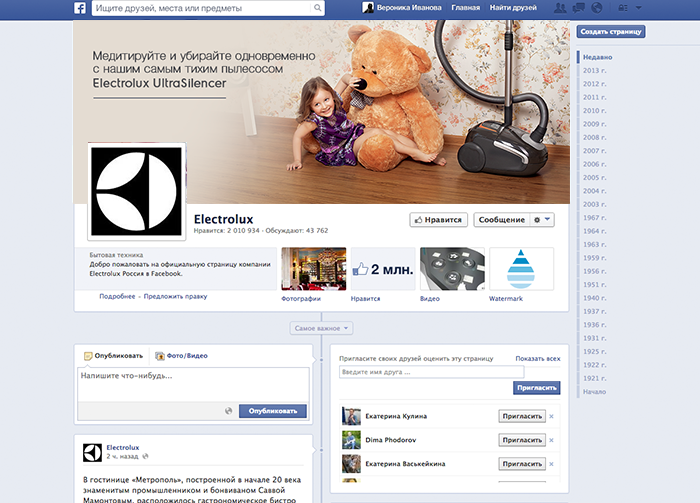700x503 pixels.
Task: Jump to 1967 г. in the timeline
Action: click(x=594, y=218)
